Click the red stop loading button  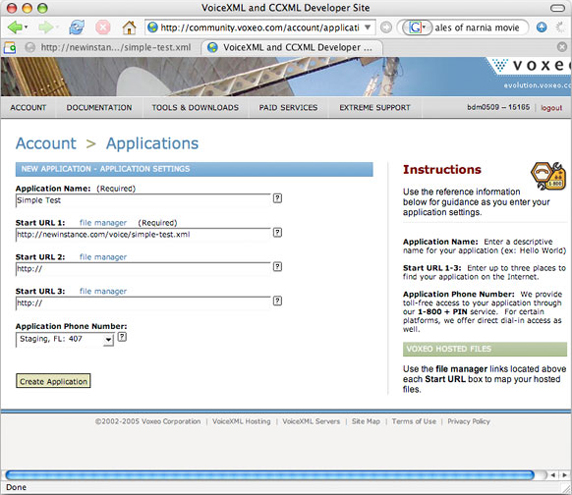[103, 27]
